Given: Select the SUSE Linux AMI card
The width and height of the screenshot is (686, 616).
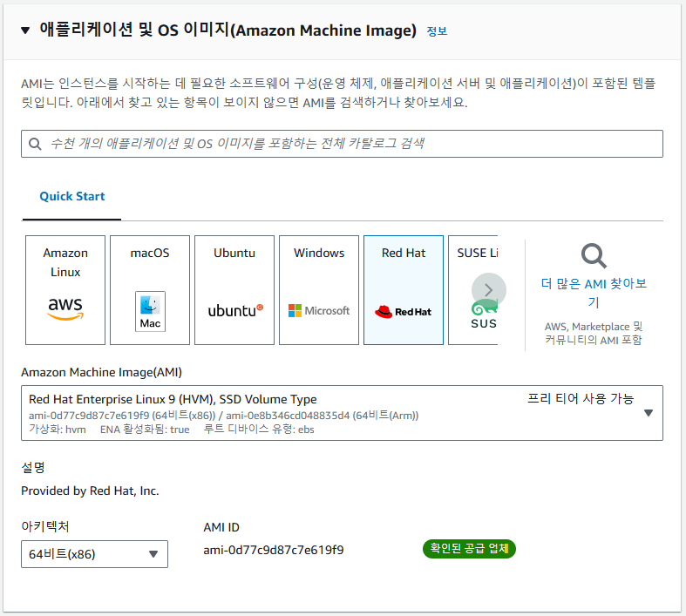Looking at the screenshot, I should click(x=473, y=290).
